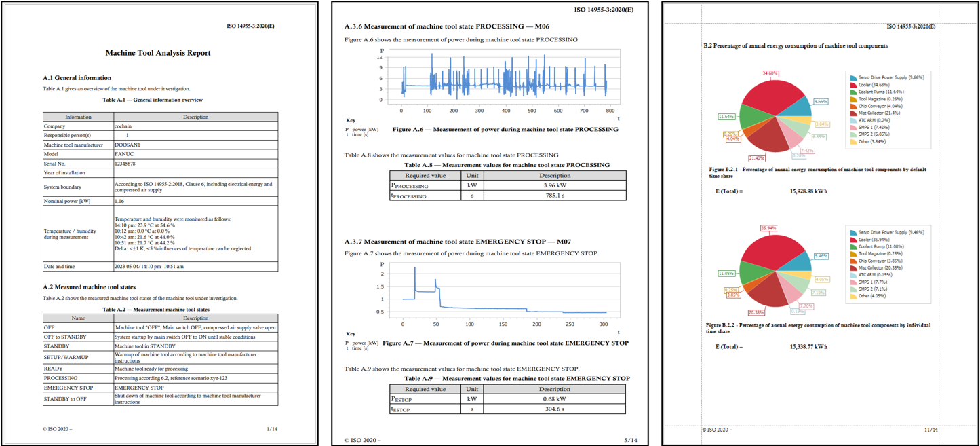980x446 pixels.
Task: Click the EMERGENCY STOP name cell in Table A.2
Action: [x=68, y=388]
